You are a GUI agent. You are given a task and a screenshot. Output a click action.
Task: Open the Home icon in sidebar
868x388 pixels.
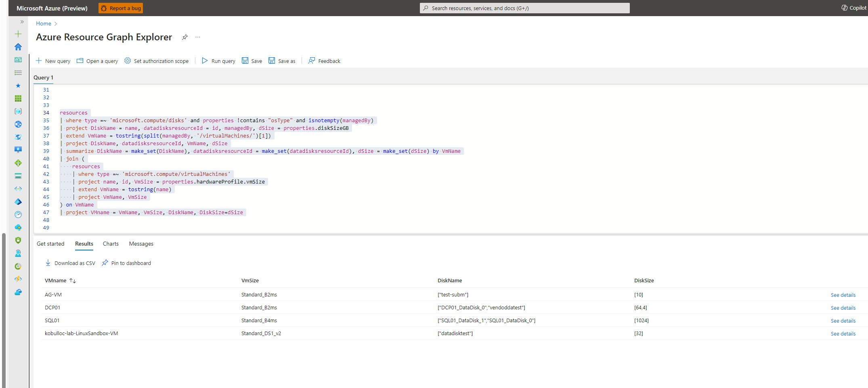click(x=18, y=47)
